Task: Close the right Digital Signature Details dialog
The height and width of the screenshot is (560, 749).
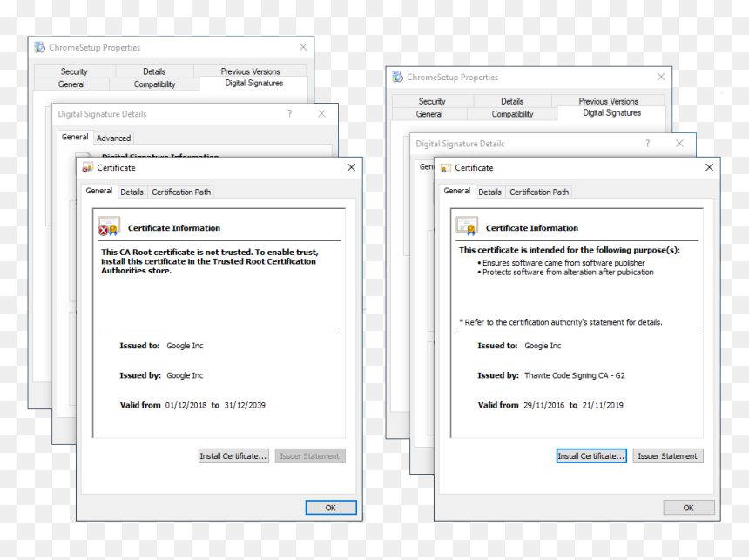Action: click(679, 144)
